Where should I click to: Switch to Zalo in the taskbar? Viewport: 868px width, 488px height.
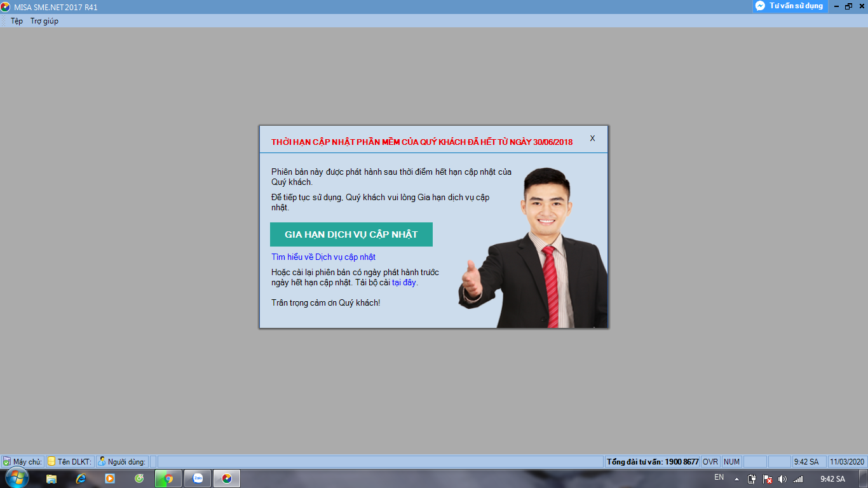pos(198,478)
